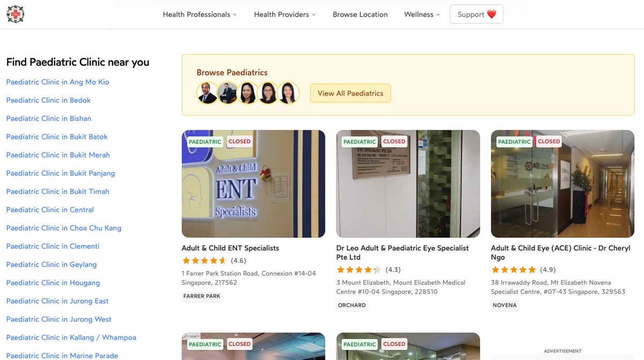Image resolution: width=644 pixels, height=360 pixels.
Task: Open Paediatric Clinic in Bedok link
Action: tap(48, 100)
